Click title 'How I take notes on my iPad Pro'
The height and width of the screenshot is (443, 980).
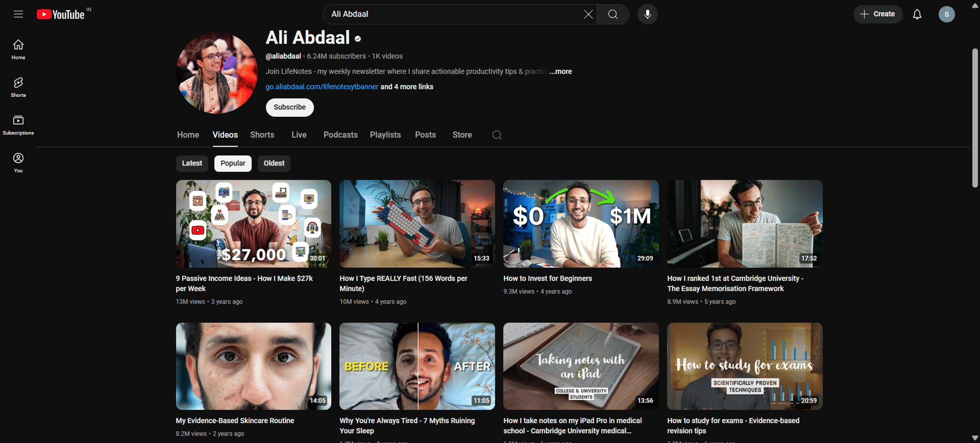[x=573, y=426]
